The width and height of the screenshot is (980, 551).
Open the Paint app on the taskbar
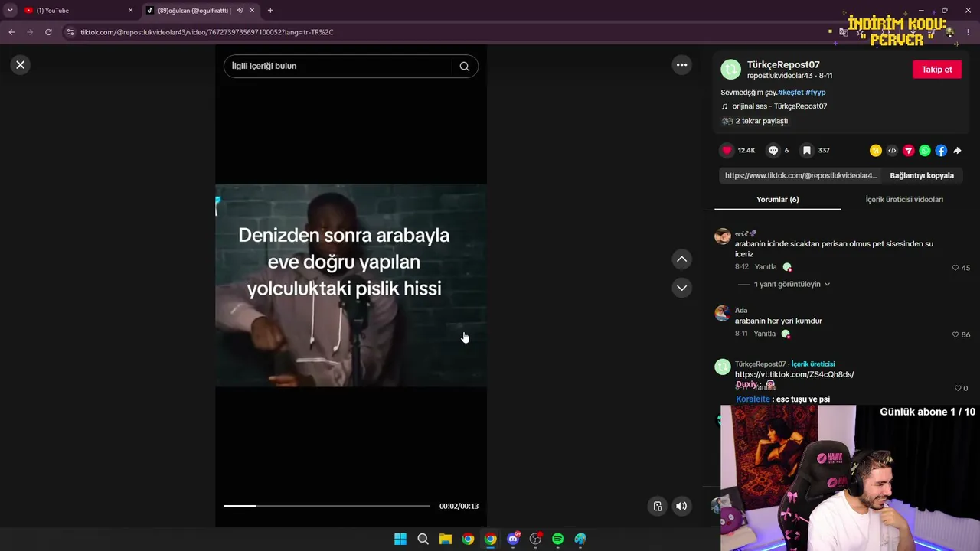(580, 539)
